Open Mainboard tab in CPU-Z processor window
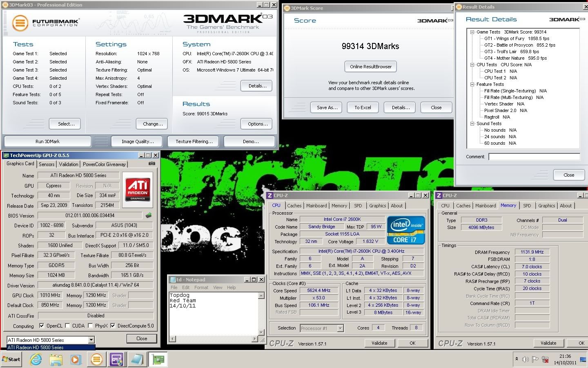This screenshot has width=588, height=368. tap(316, 206)
